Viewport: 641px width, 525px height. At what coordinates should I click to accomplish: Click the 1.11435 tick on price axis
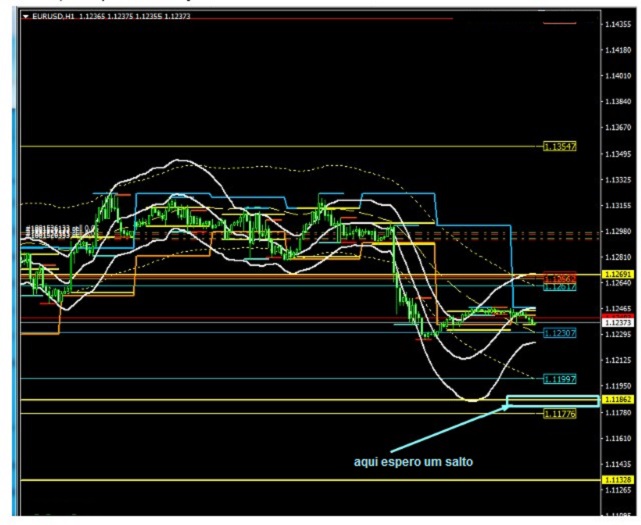pos(617,464)
